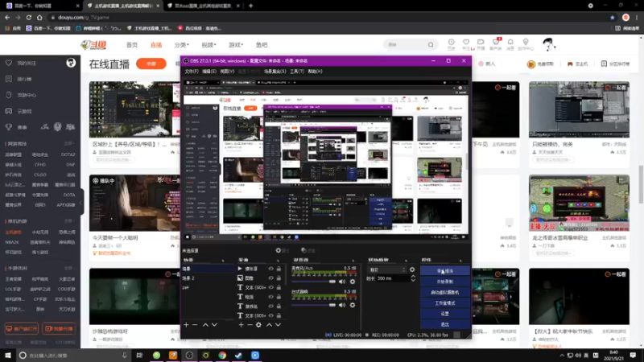The image size is (644, 362).
Task: Remove selected scene in OBS scenes panel
Action: click(195, 325)
